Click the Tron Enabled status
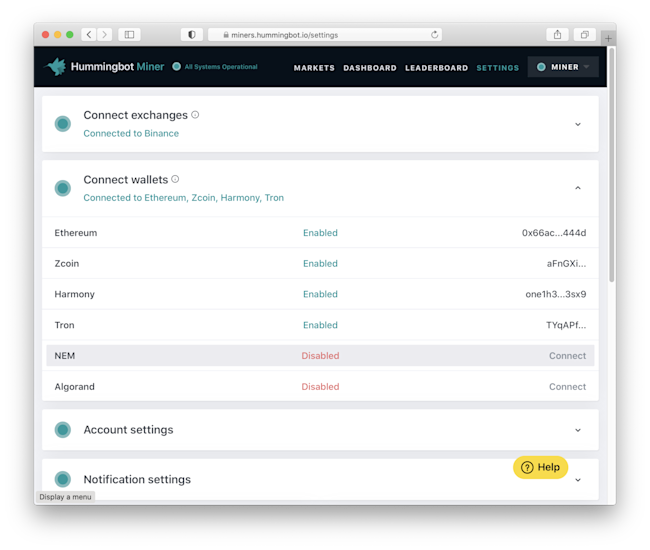Viewport: 650px width, 550px height. pyautogui.click(x=320, y=325)
